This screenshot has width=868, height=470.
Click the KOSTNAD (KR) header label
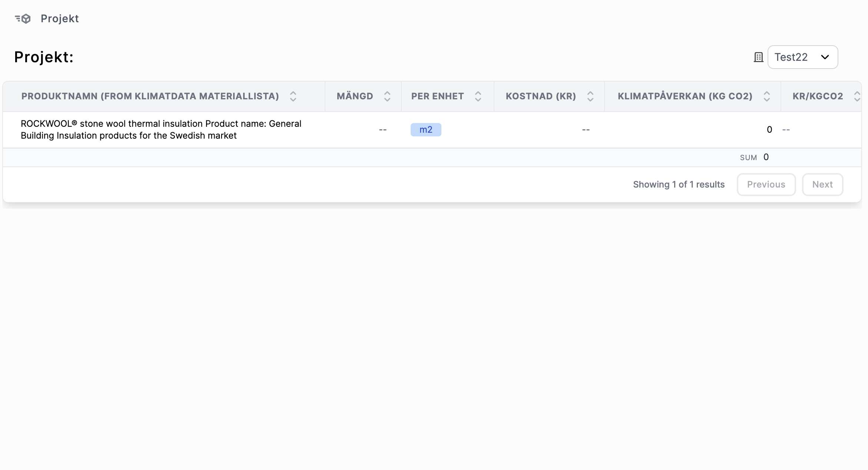[540, 96]
